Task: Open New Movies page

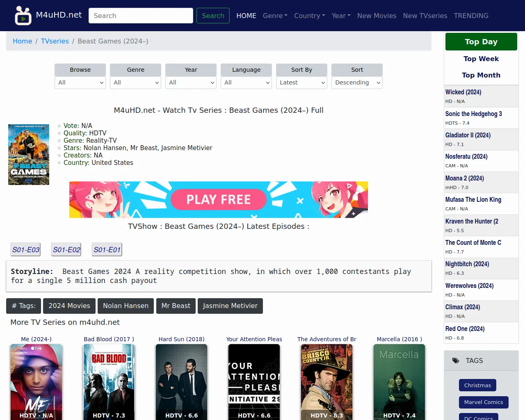Action: [377, 16]
